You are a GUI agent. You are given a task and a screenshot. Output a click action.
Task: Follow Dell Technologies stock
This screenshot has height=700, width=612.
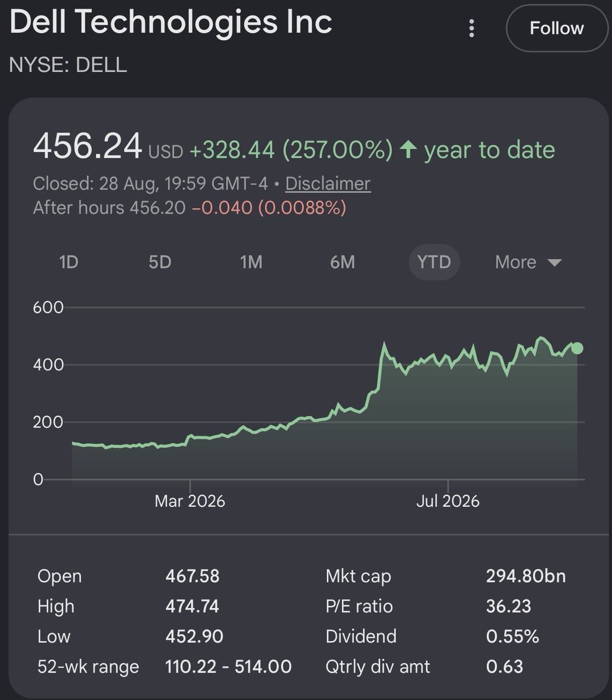click(557, 28)
